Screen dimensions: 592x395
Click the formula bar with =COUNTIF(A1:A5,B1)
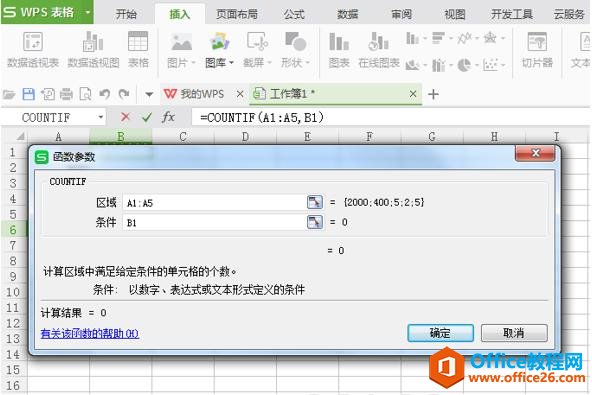coord(390,117)
